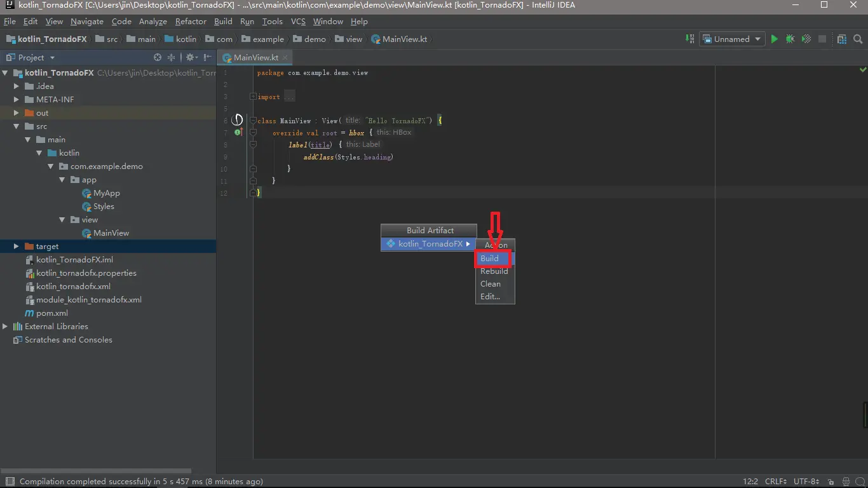Viewport: 868px width, 488px height.
Task: Collapse all icon in Project panel header
Action: (171, 57)
